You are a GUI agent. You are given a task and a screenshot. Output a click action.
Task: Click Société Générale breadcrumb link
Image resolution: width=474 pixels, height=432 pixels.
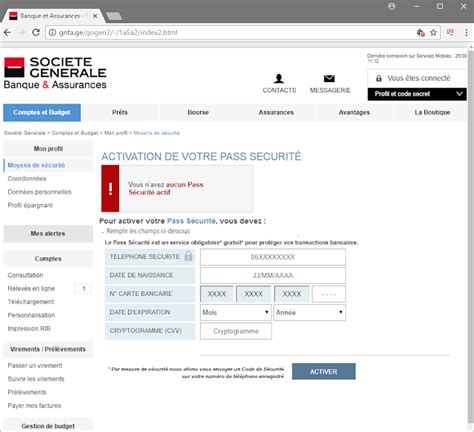(x=25, y=133)
